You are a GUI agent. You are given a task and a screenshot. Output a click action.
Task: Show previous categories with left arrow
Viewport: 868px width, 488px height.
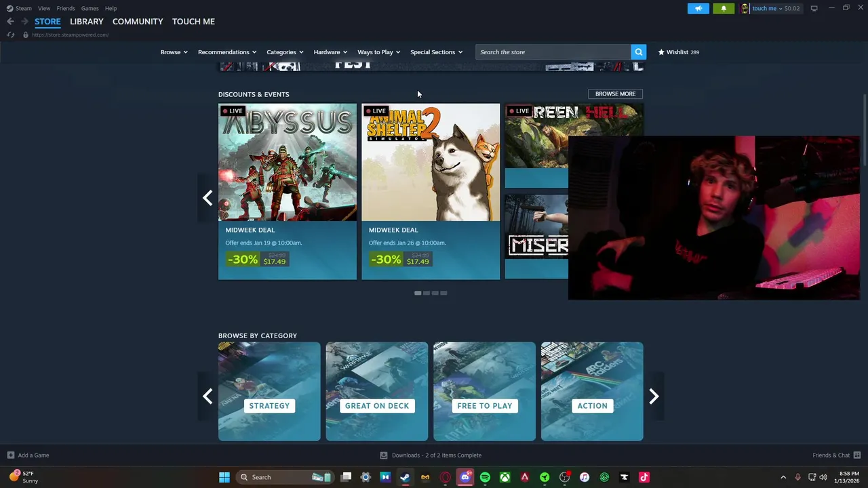click(208, 396)
